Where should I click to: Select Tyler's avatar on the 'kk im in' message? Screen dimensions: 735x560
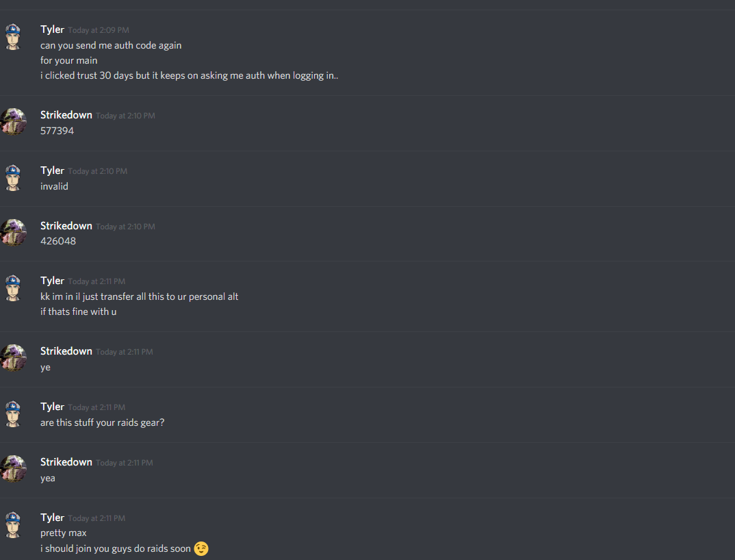point(13,288)
